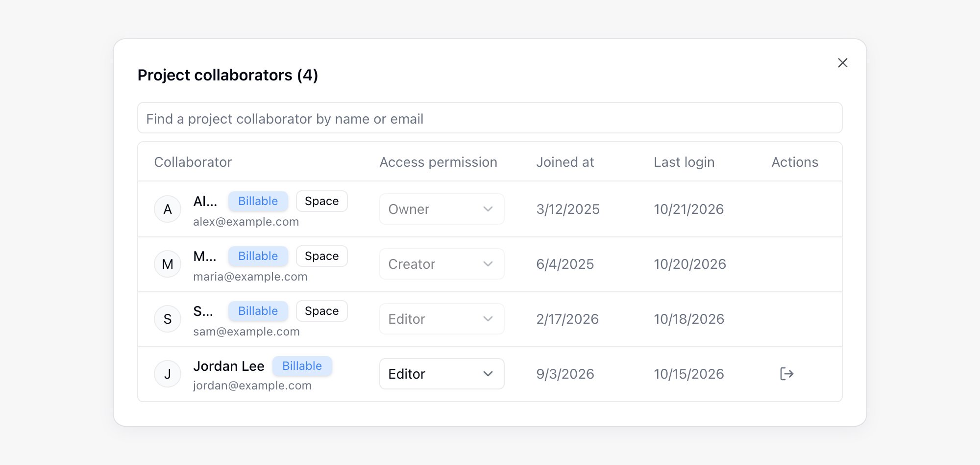Open the Owner permission dropdown for alex
Screen dimensions: 980x465
click(x=441, y=209)
